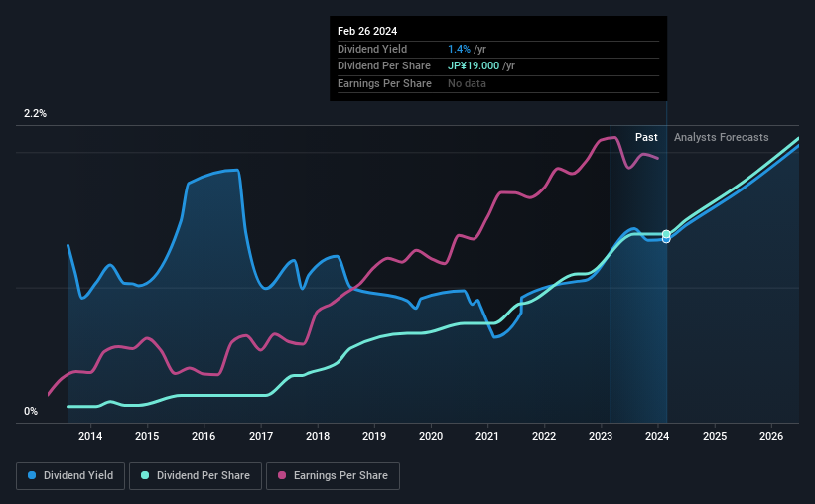Viewport: 815px width, 504px height.
Task: Click the pink Earnings Per Share legend dot
Action: (282, 475)
